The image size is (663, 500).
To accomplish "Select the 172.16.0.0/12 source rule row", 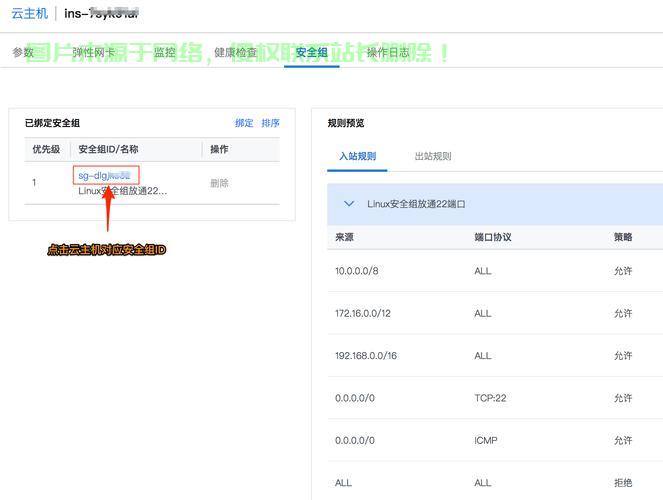I will [362, 313].
